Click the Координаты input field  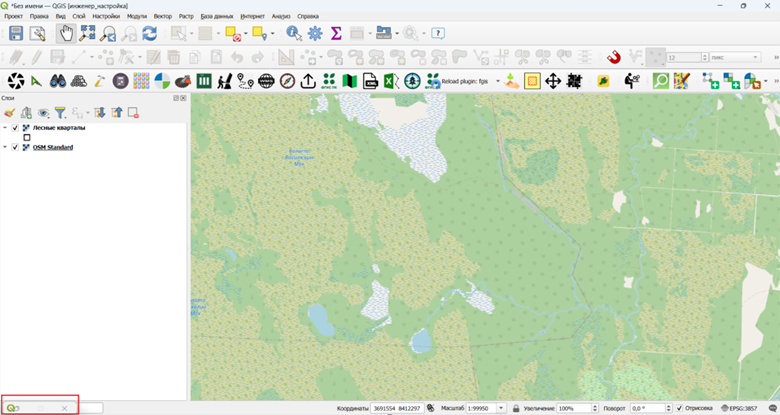click(x=396, y=408)
